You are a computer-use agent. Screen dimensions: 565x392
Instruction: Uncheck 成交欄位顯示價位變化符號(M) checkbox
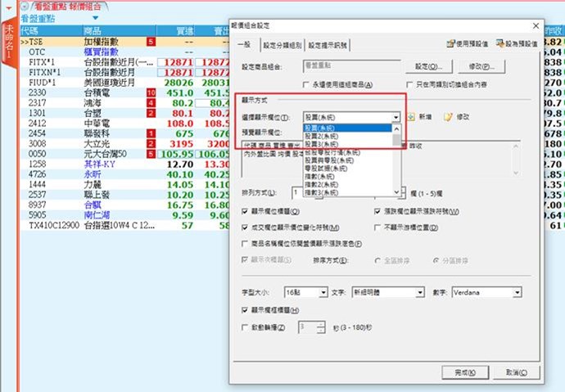coord(245,228)
